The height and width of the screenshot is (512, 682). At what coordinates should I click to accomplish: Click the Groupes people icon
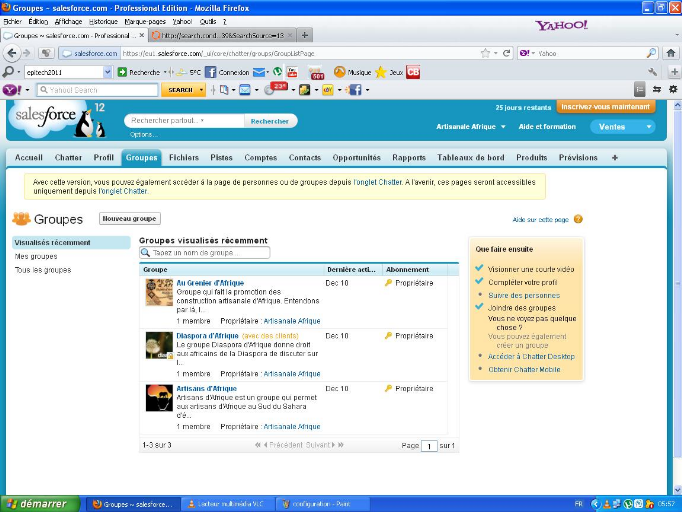click(21, 218)
